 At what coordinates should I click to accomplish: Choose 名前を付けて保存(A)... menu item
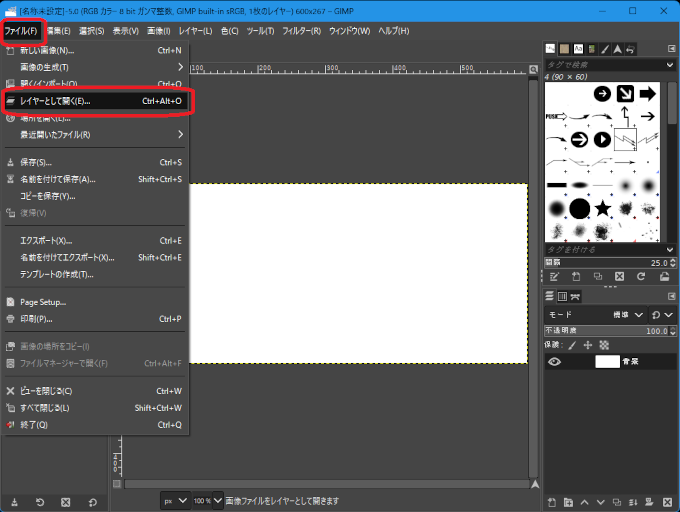(95, 179)
